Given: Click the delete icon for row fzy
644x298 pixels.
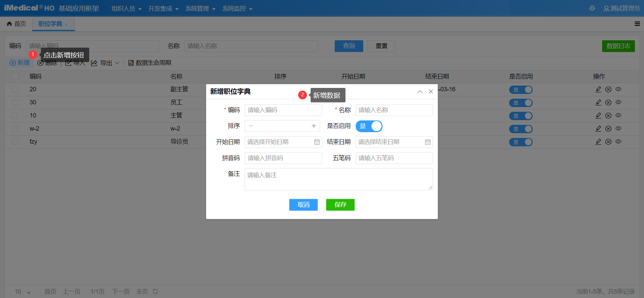Looking at the screenshot, I should 608,142.
